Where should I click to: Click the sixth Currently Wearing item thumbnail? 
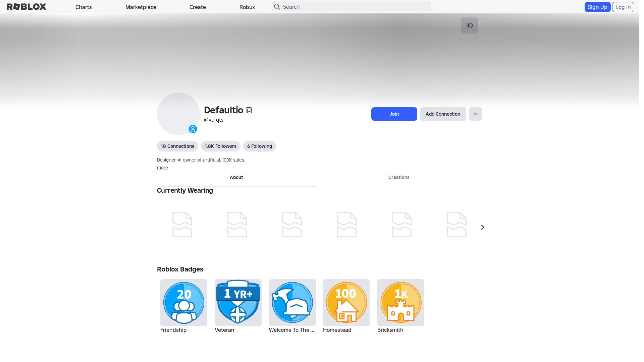point(457,225)
